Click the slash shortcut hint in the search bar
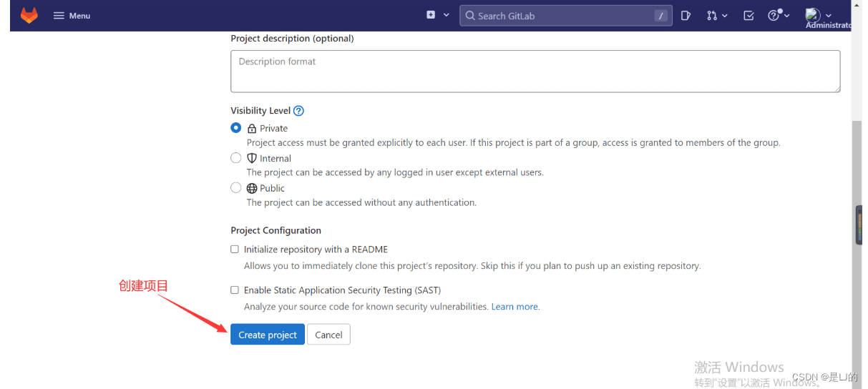 tap(661, 16)
